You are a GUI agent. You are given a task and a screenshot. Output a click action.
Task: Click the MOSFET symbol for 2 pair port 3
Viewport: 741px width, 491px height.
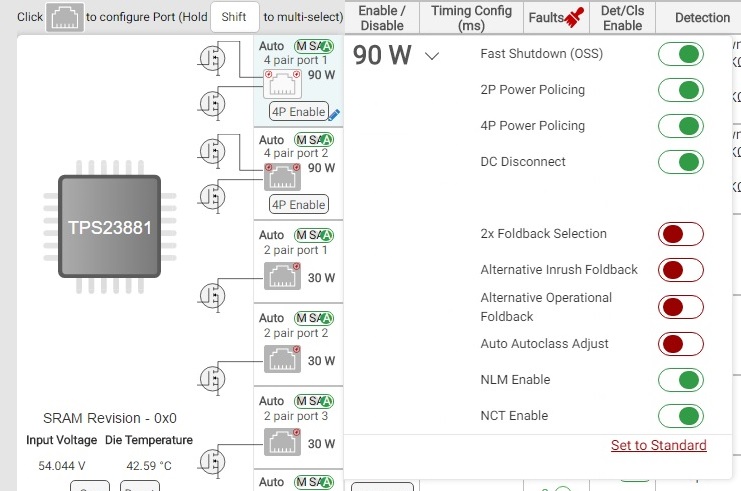[x=212, y=462]
